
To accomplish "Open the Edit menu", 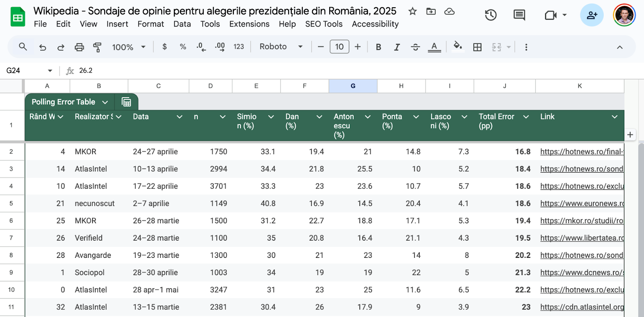I will [x=63, y=24].
